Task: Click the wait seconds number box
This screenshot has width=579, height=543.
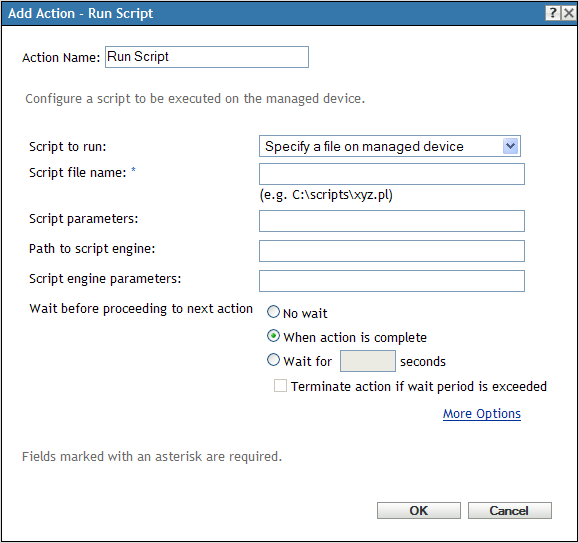Action: click(x=368, y=361)
